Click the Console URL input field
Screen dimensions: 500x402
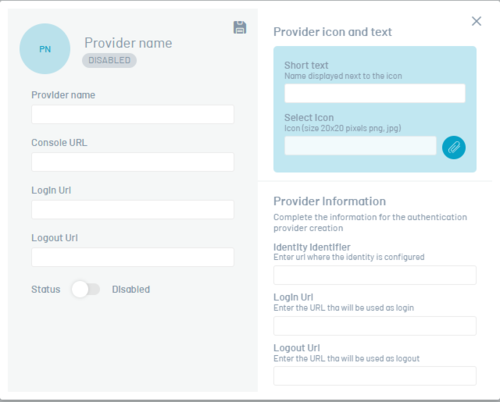coord(133,162)
